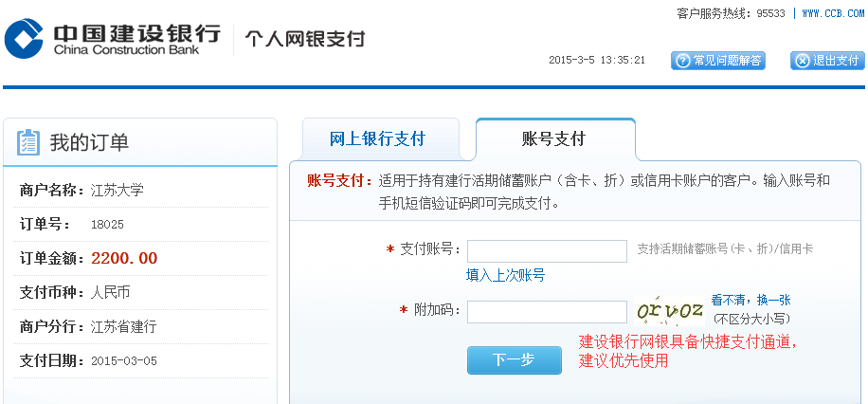Click the captcha image showing orvoz
Viewport: 868px width, 404px height.
click(x=670, y=311)
